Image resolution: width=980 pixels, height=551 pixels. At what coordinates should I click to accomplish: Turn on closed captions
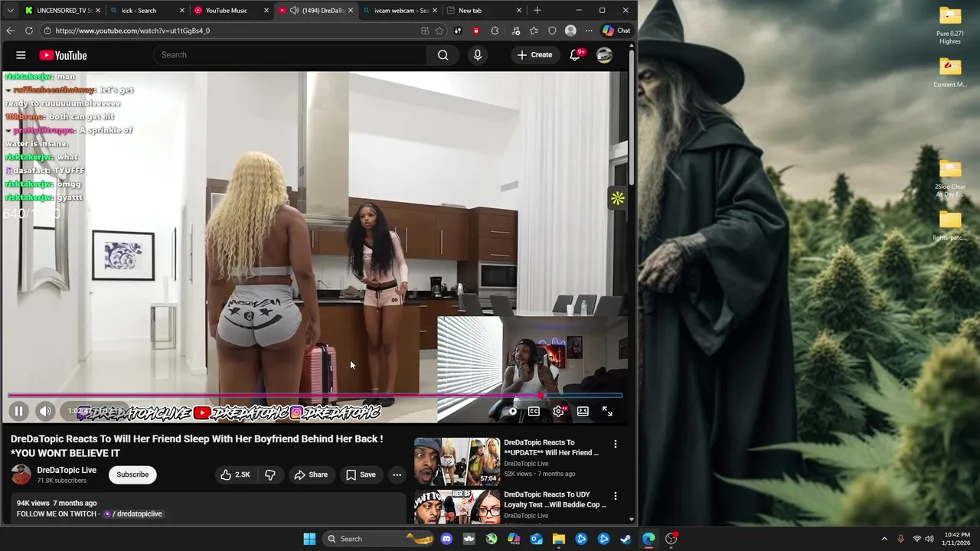click(534, 411)
